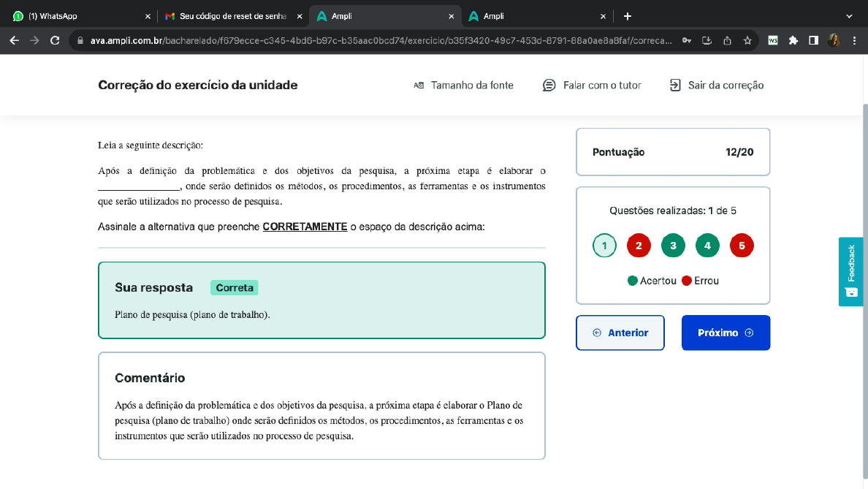Viewport: 868px width, 489px height.
Task: Select question 3 indicator
Action: click(673, 246)
